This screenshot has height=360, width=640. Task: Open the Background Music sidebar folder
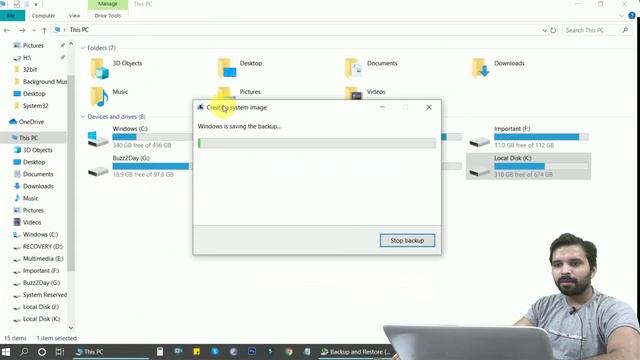tap(44, 82)
